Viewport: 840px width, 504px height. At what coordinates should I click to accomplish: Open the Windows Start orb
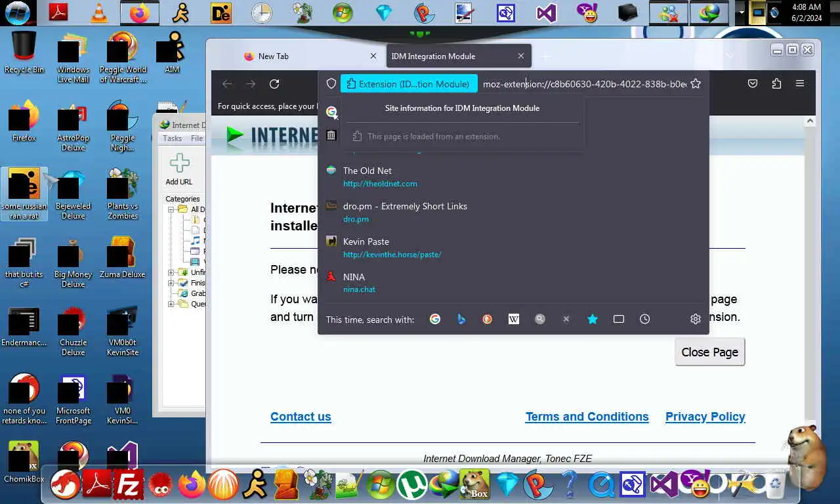tap(17, 12)
